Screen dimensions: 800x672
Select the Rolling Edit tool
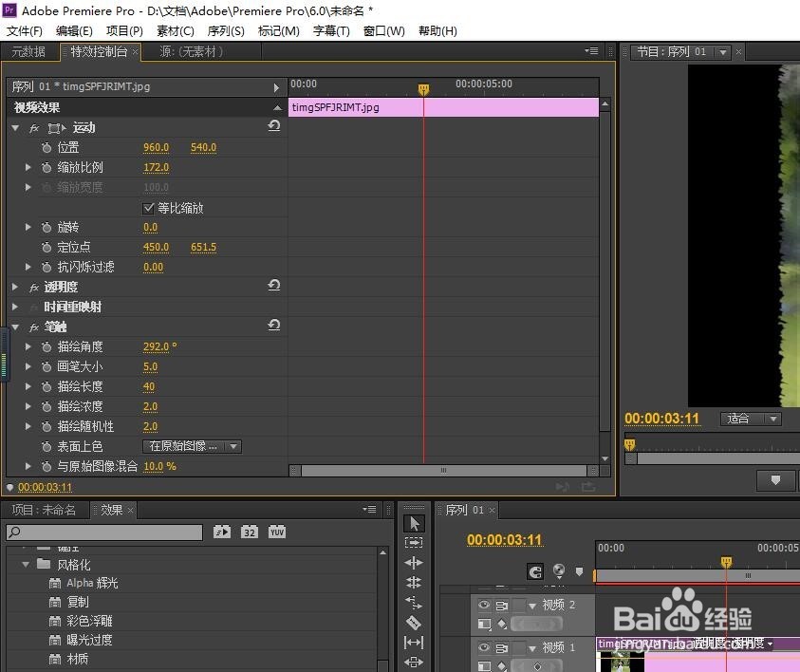[x=414, y=582]
